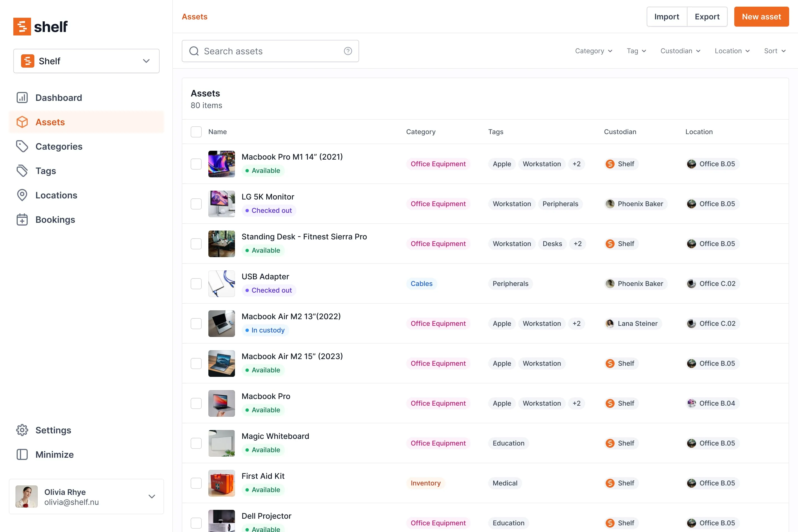Expand the Category filter dropdown

click(x=593, y=50)
